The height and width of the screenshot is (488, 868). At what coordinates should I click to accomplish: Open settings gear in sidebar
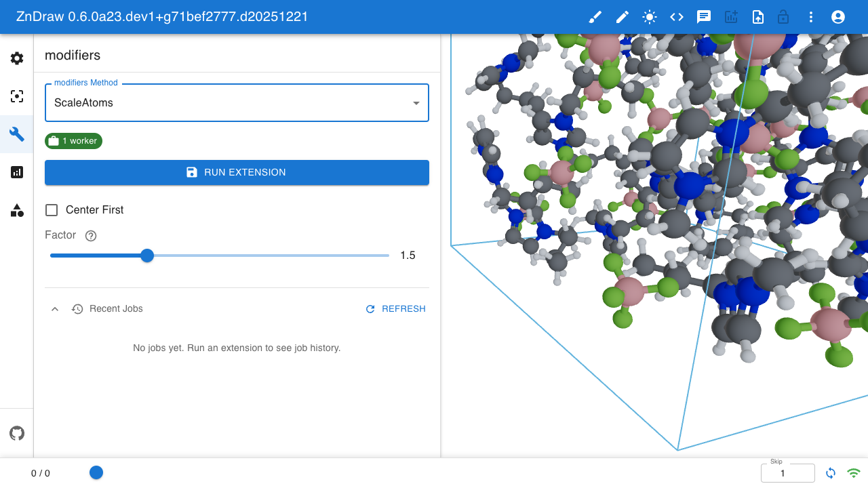(x=17, y=58)
